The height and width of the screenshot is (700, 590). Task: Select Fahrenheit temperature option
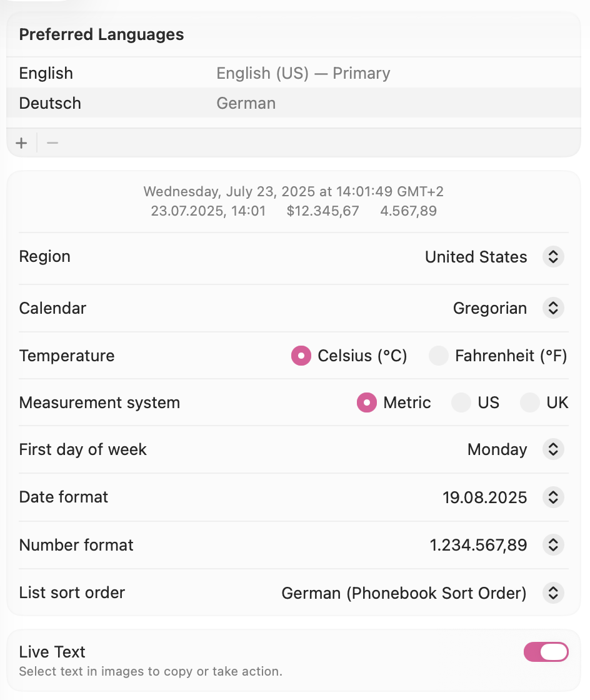coord(439,356)
